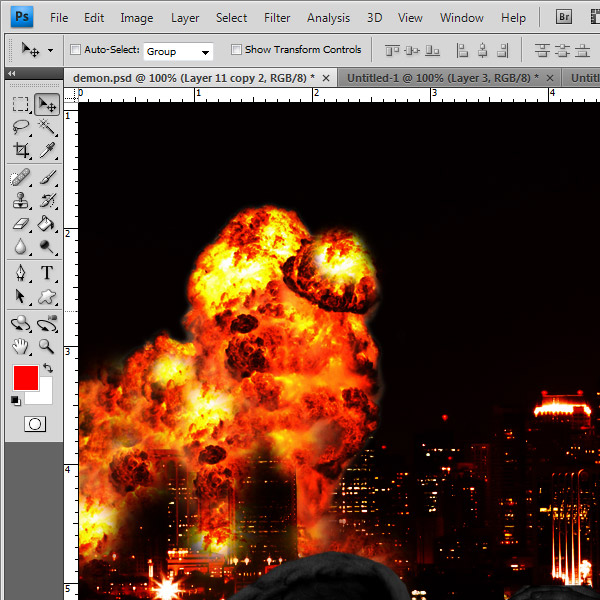Open the Image menu
The height and width of the screenshot is (600, 600).
[137, 18]
